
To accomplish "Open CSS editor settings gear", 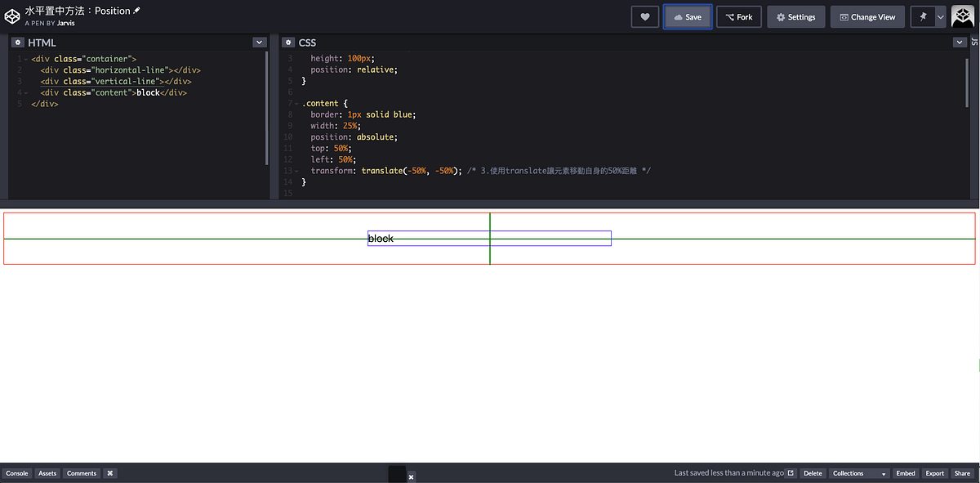I will pyautogui.click(x=288, y=42).
